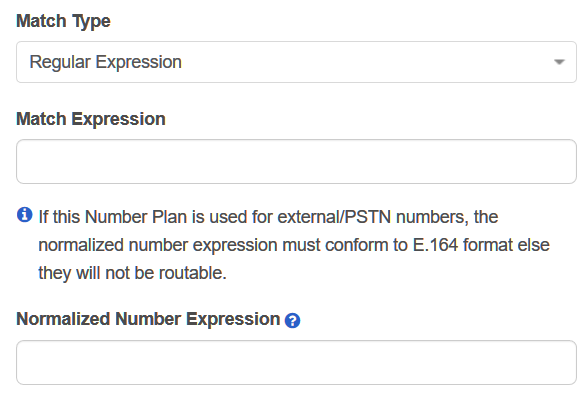Click into the Normalized Number Expression field
This screenshot has width=586, height=398.
296,362
